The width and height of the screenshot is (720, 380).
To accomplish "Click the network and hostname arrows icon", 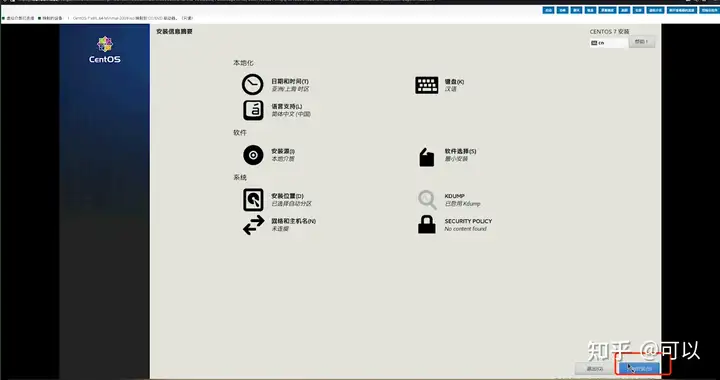I will click(x=253, y=225).
